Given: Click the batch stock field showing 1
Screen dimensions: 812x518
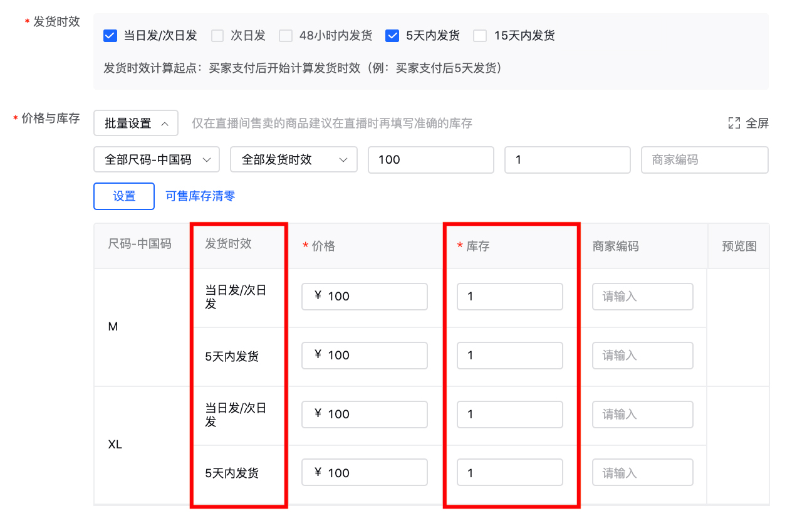Looking at the screenshot, I should coord(567,160).
